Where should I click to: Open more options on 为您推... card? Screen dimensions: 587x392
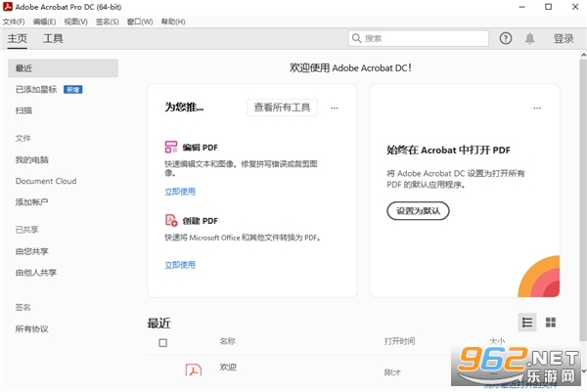point(335,109)
